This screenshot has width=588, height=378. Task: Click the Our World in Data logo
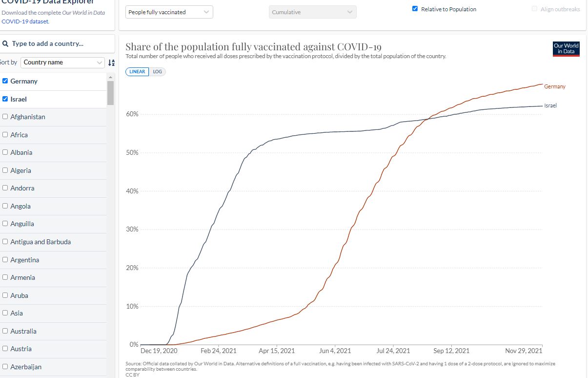(x=566, y=49)
